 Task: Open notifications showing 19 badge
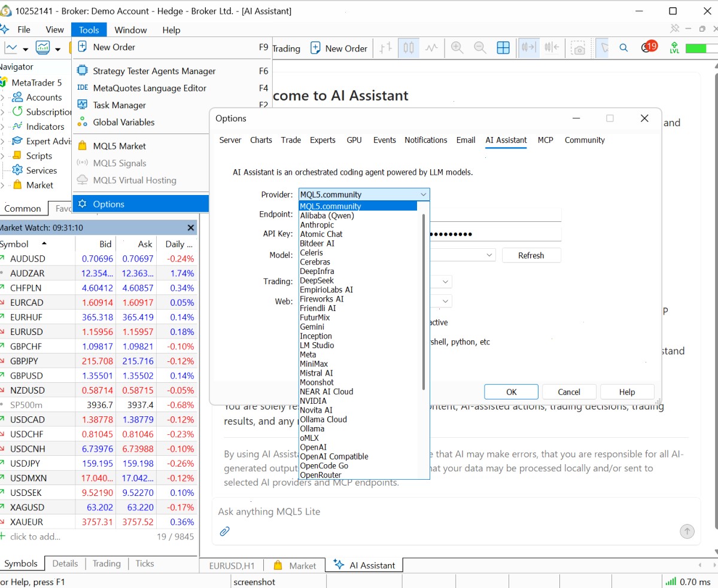649,47
